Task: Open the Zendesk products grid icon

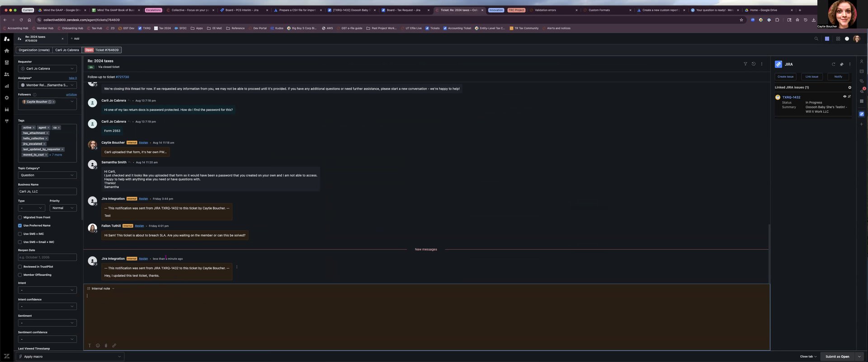Action: (x=838, y=39)
